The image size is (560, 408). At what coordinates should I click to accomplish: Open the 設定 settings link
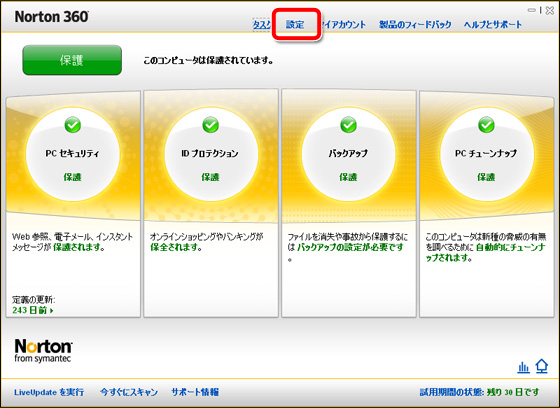(295, 25)
